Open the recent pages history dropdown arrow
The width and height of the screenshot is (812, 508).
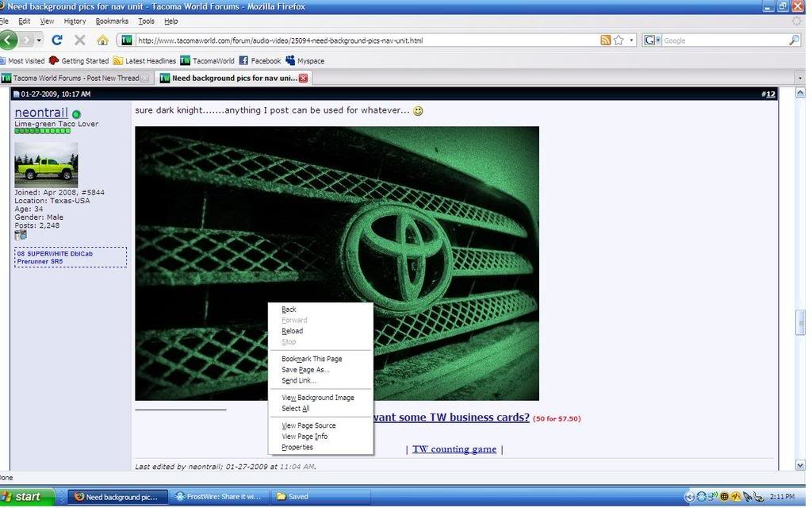click(x=39, y=40)
